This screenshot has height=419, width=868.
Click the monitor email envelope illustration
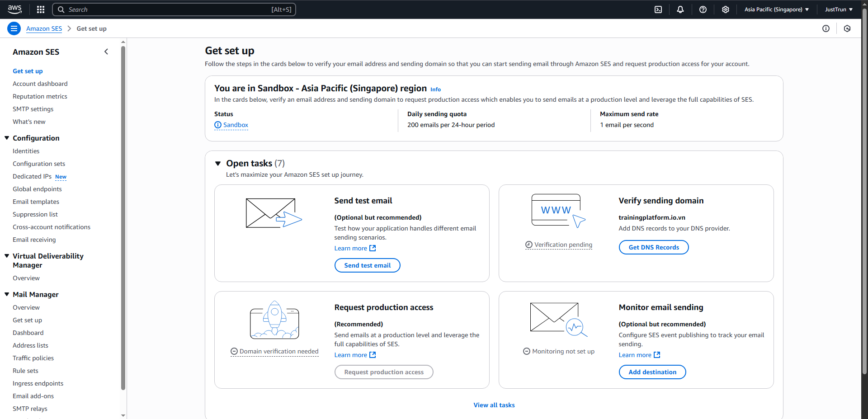coord(559,320)
